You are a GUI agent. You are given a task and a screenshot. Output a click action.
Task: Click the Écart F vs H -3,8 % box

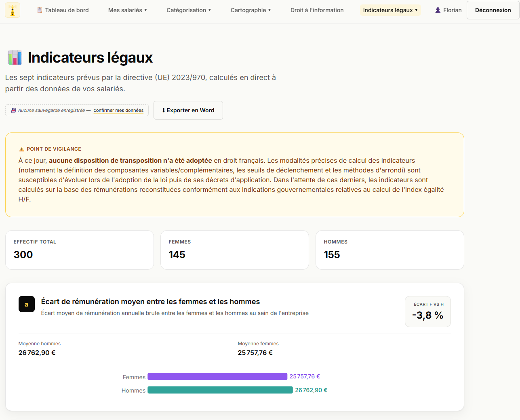tap(428, 312)
